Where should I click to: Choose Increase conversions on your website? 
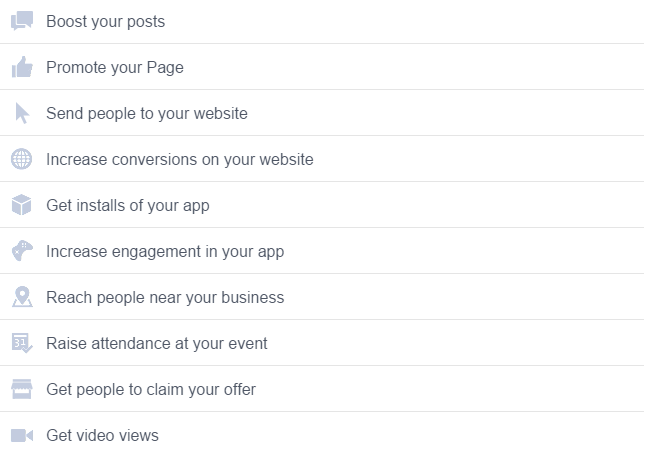point(322,159)
